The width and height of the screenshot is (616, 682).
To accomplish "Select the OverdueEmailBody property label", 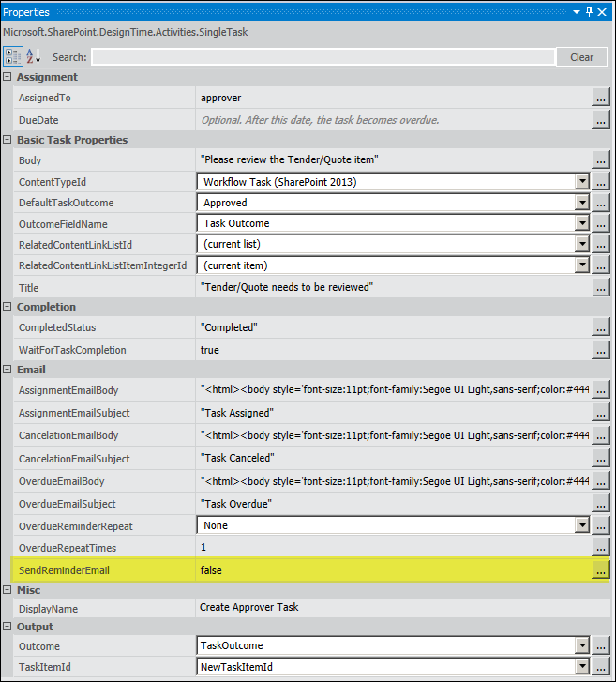I will (61, 481).
